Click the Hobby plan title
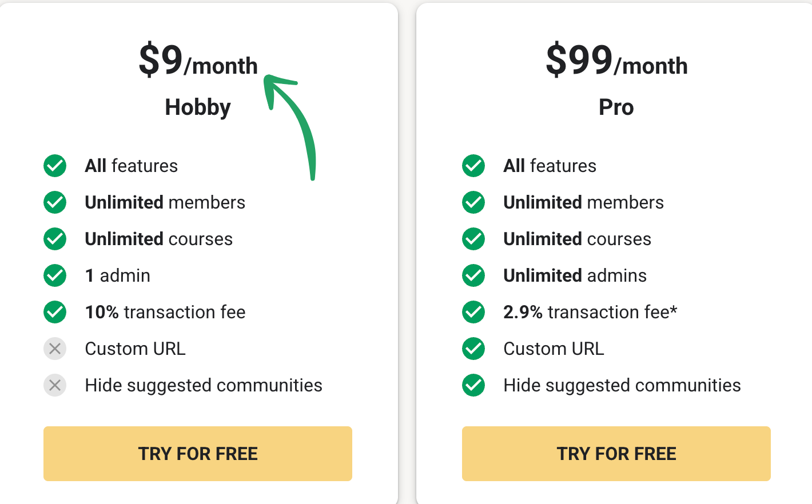Image resolution: width=812 pixels, height=504 pixels. pos(198,107)
